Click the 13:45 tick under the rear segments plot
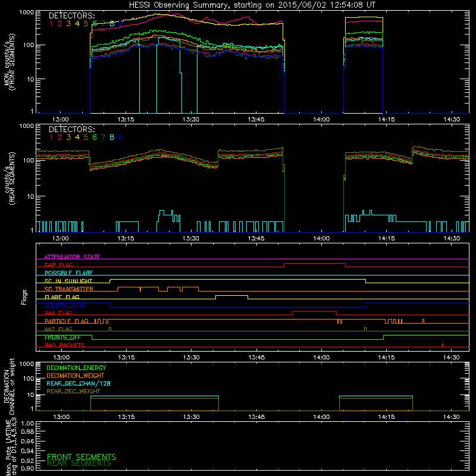 pos(256,239)
